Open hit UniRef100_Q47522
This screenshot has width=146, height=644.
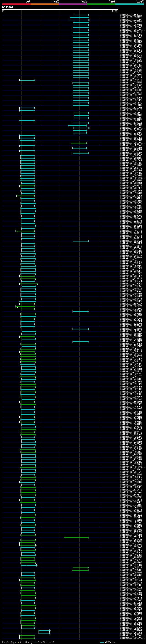coord(131,22)
